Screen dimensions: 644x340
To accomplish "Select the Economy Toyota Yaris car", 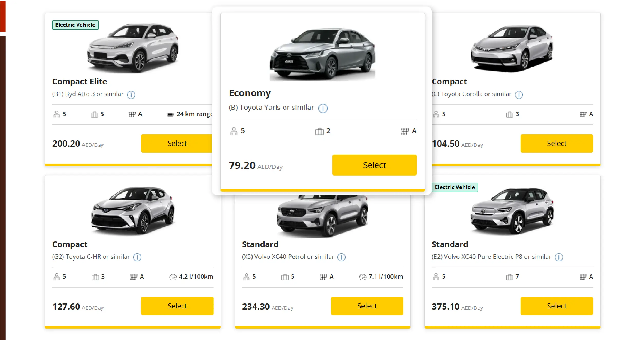I will point(374,165).
